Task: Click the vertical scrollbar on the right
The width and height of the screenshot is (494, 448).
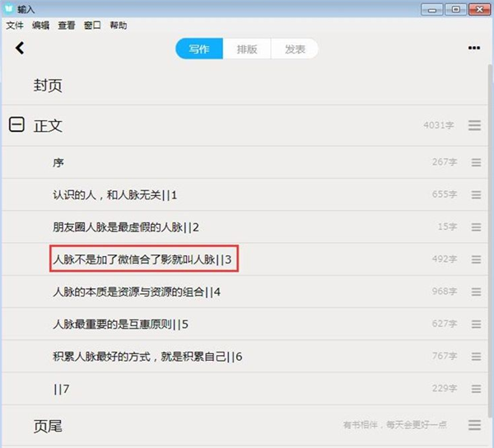Action: click(490, 241)
